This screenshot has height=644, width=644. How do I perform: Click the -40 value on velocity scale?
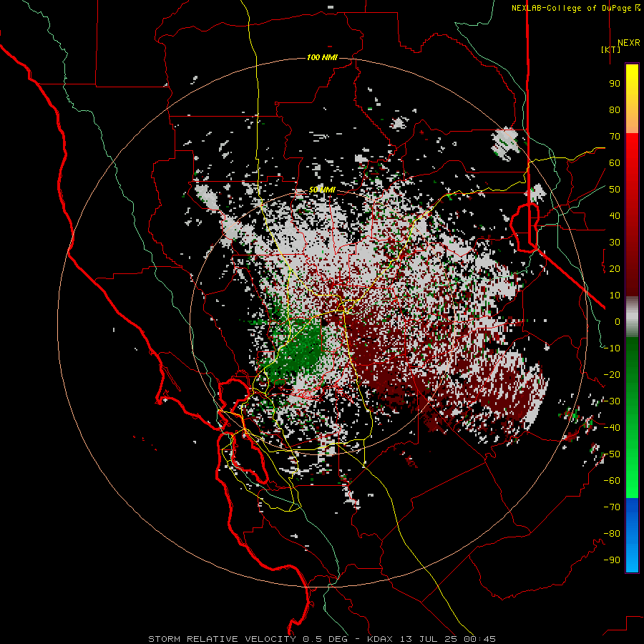click(x=612, y=428)
